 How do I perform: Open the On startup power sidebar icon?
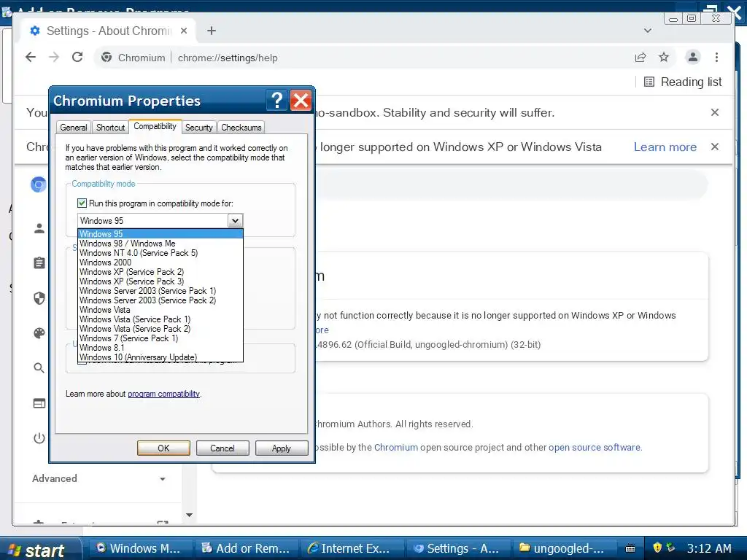(39, 438)
